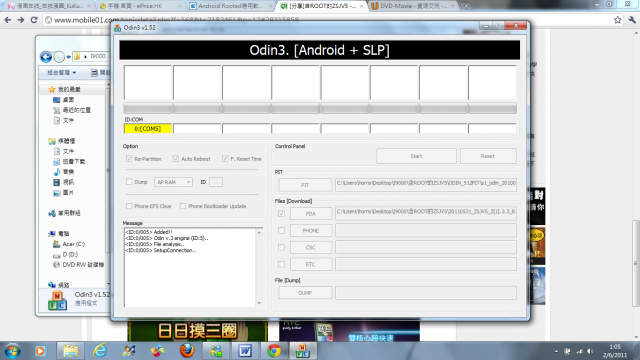Viewport: 640px width, 360px height.
Task: Select Acer (C:) drive in Explorer
Action: (69, 244)
